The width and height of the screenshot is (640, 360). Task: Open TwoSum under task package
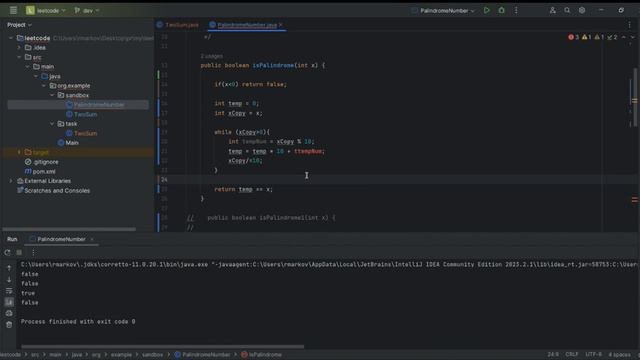pos(85,133)
